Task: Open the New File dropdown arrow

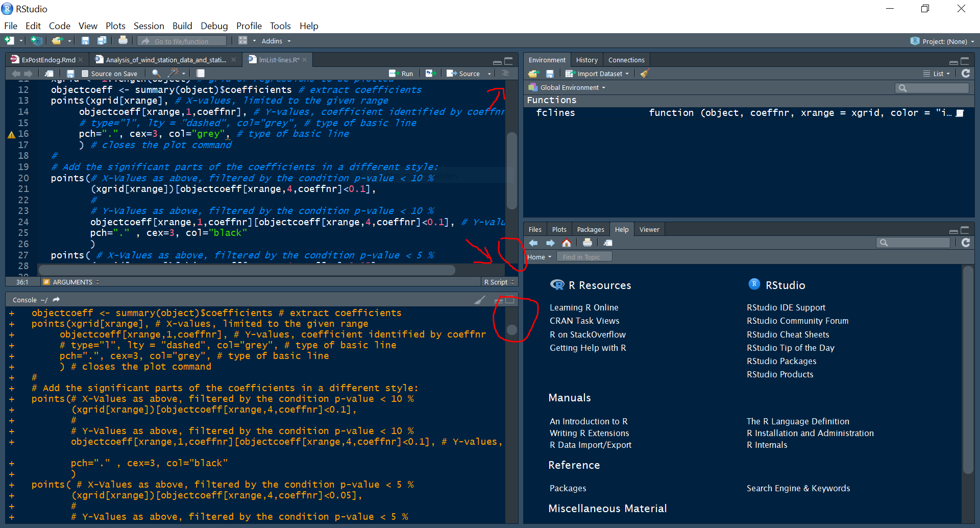Action: click(x=21, y=41)
